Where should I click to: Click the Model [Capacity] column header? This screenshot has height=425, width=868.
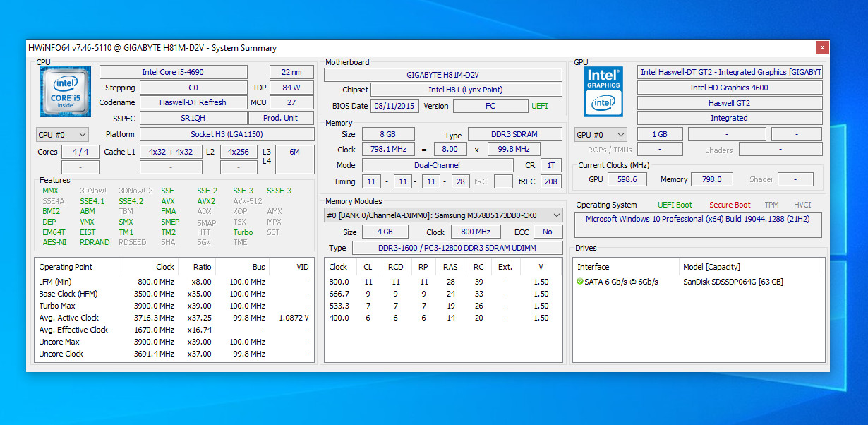(711, 267)
